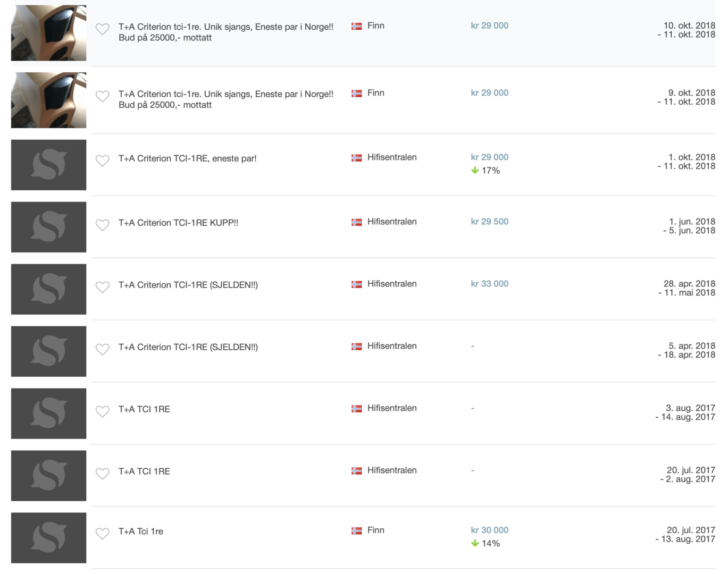The width and height of the screenshot is (728, 574).
Task: Open speaker photo thumbnail of 9. okt. listing
Action: tap(48, 100)
